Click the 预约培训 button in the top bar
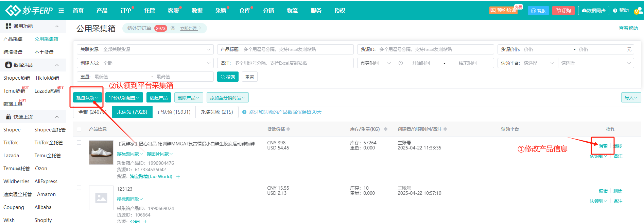The height and width of the screenshot is (223, 644). click(x=503, y=11)
